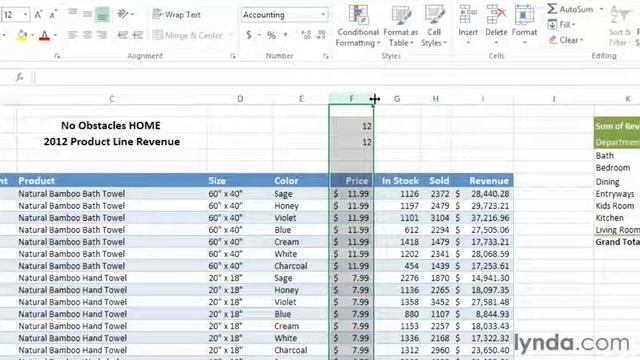Apply the Percent Style format
This screenshot has height=360, width=640.
271,36
